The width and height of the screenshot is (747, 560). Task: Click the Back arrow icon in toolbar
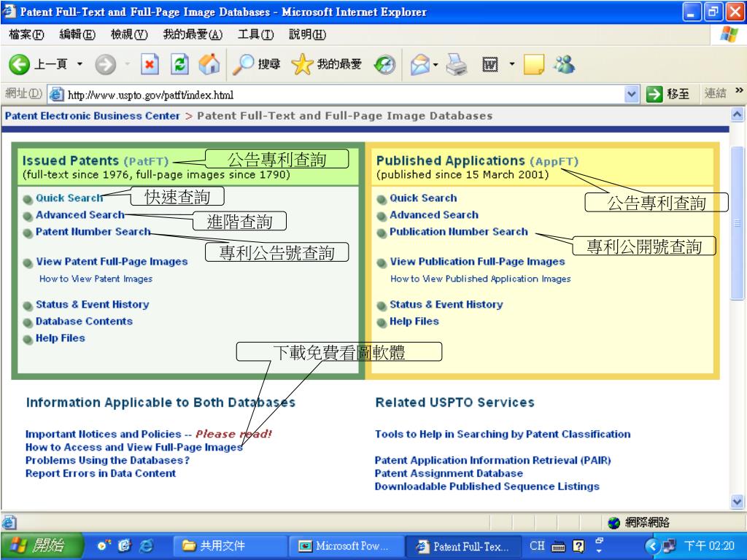pos(20,64)
